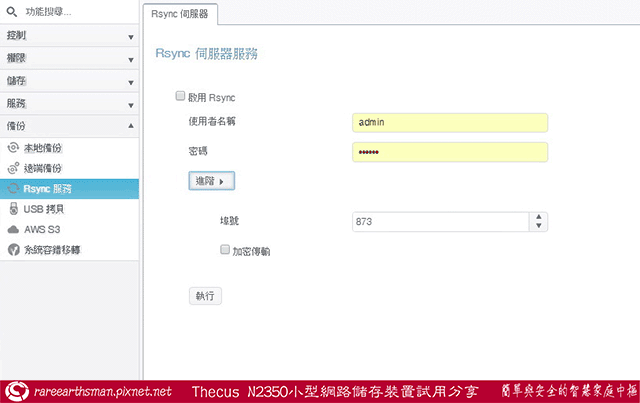Expand the 控制 menu section
The width and height of the screenshot is (640, 403).
click(x=69, y=36)
